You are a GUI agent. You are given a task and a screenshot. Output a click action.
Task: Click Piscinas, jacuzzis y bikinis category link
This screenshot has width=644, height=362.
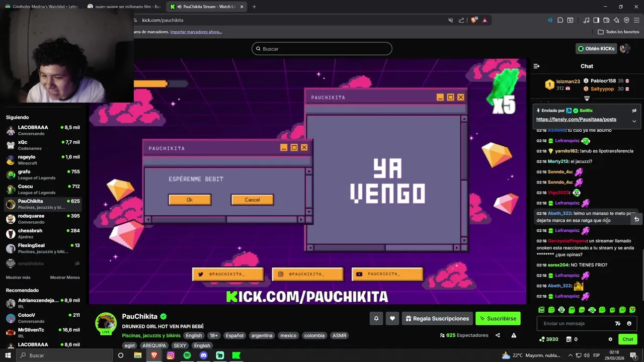pos(151,335)
